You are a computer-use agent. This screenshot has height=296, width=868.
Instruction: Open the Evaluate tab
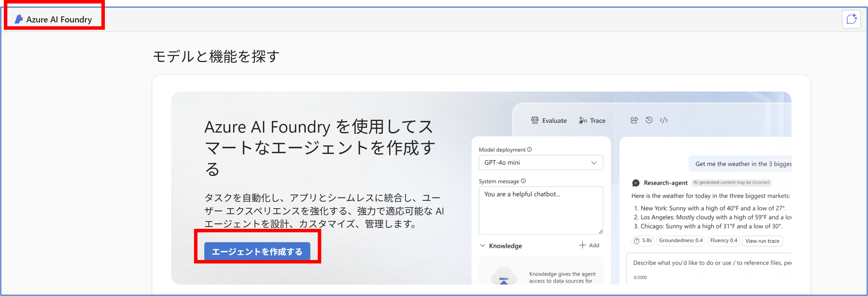549,120
